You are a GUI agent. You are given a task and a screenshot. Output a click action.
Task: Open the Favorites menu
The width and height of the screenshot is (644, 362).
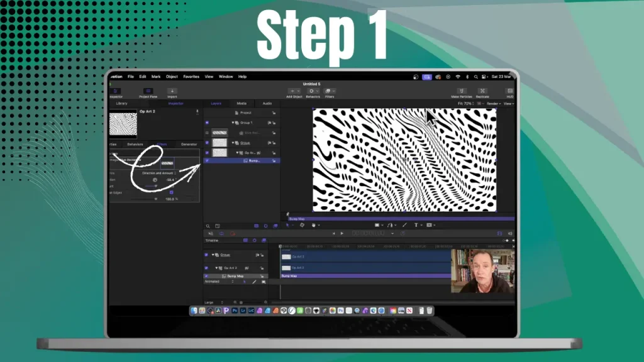coord(191,77)
